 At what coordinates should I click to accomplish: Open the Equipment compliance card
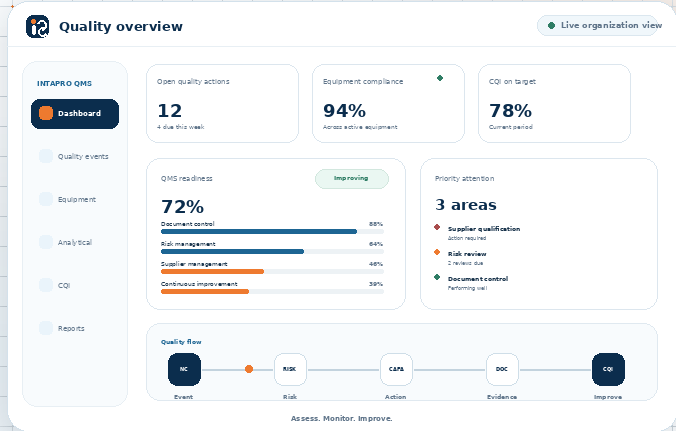point(388,103)
